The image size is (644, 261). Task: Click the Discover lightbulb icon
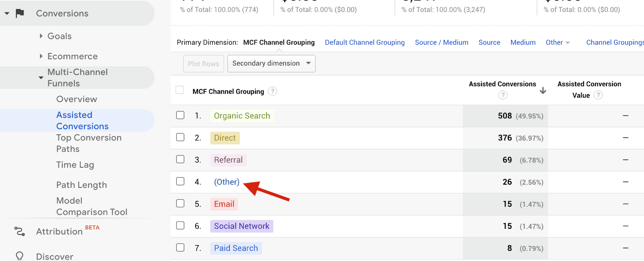click(x=19, y=256)
